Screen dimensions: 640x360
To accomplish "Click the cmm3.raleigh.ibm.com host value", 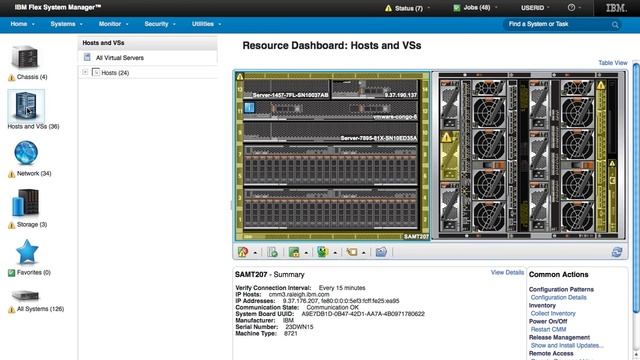I will click(299, 294).
